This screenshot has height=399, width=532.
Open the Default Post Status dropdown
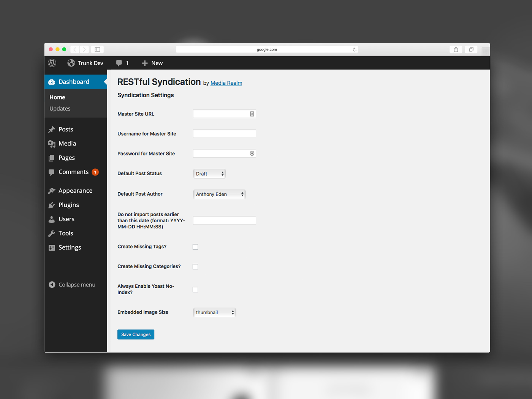click(x=209, y=174)
